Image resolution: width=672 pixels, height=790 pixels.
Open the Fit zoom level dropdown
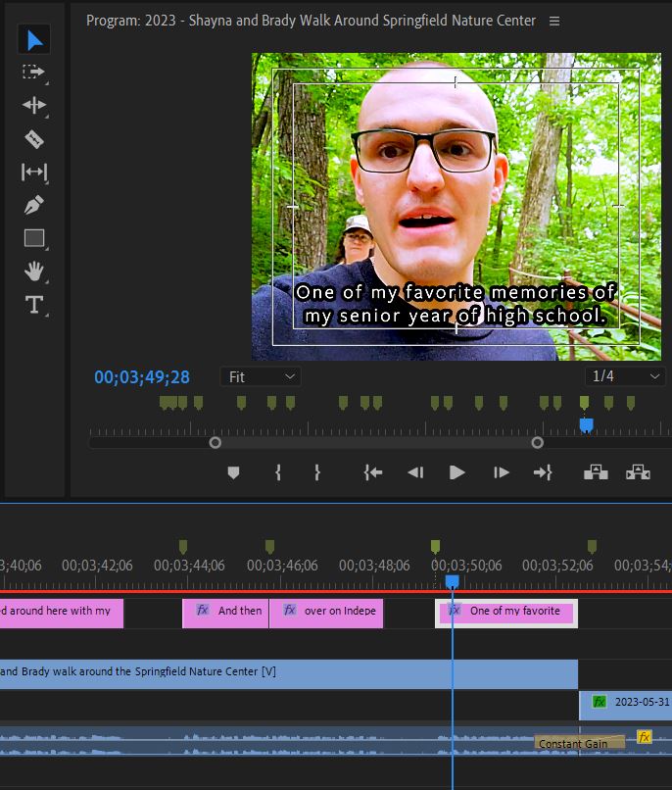coord(261,376)
